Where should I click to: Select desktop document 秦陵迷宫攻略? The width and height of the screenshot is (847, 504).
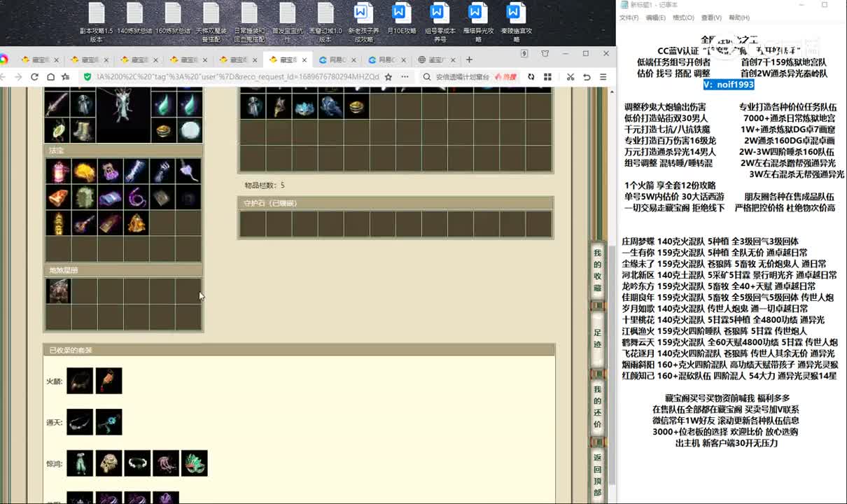click(515, 22)
